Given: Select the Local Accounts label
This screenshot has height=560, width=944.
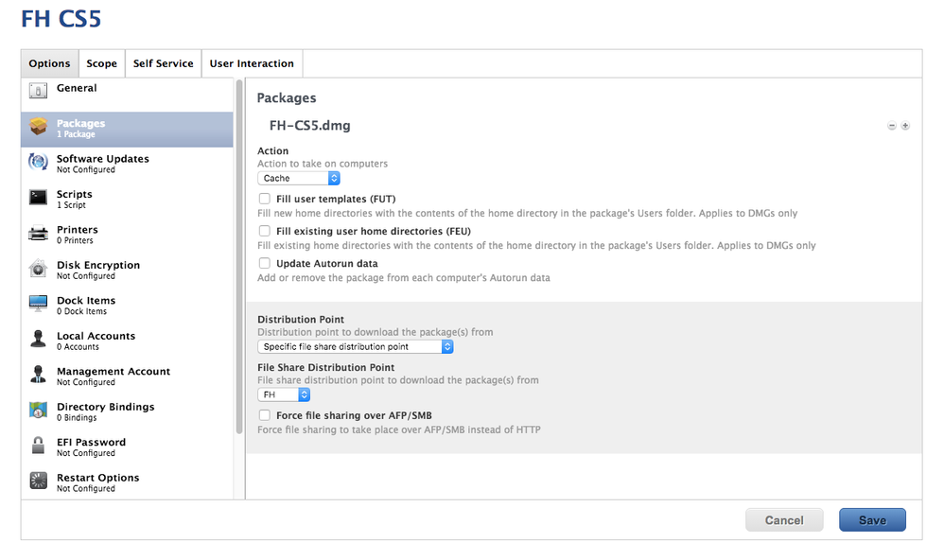Looking at the screenshot, I should [96, 336].
